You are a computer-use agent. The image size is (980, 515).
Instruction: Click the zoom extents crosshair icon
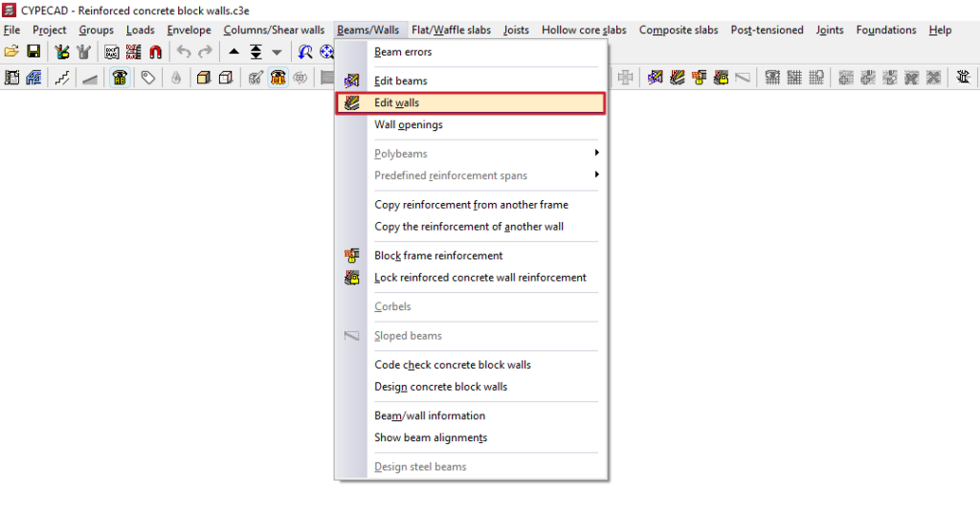pos(326,52)
